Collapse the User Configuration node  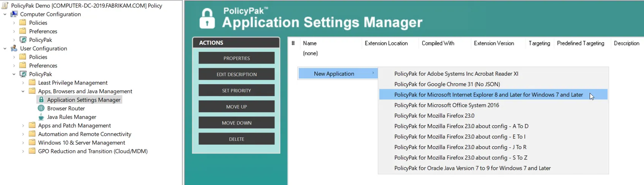[5, 49]
